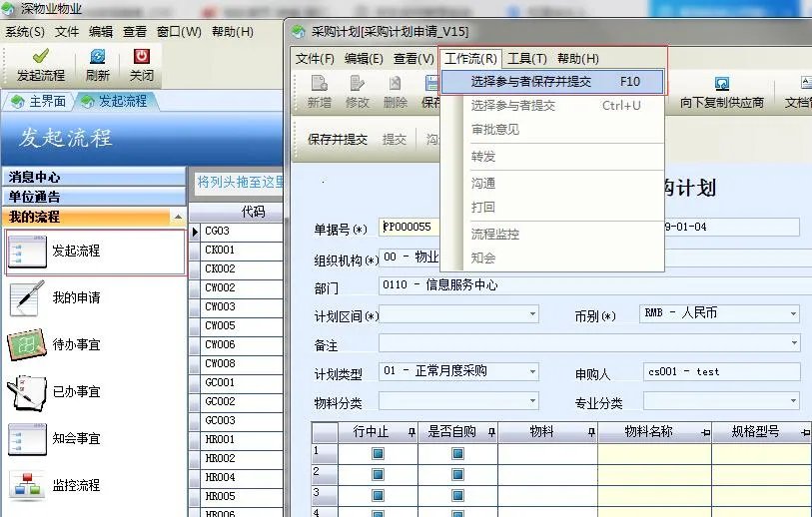Click the 新增 new document toolbar icon
812x517 pixels.
(x=319, y=83)
